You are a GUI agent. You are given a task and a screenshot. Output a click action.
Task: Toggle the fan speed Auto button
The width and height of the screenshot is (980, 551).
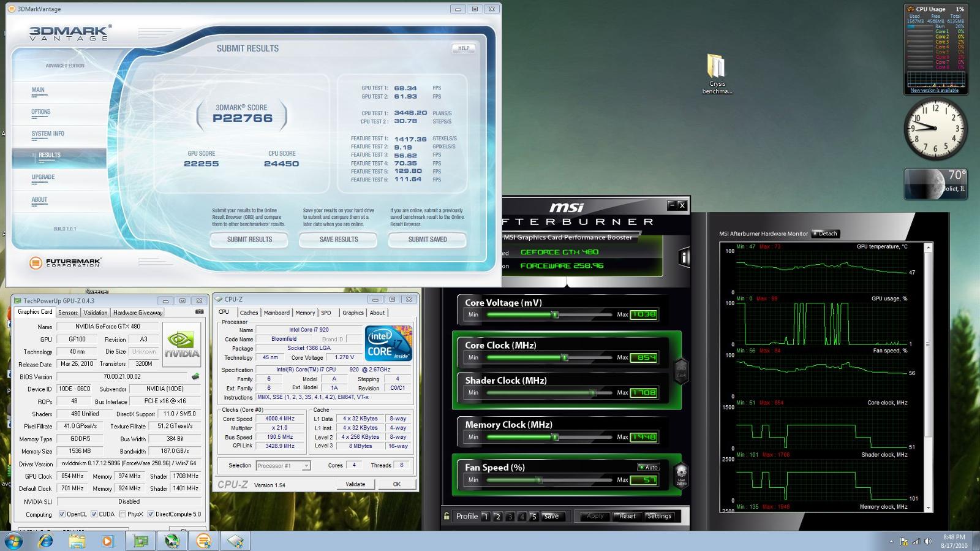[x=647, y=467]
